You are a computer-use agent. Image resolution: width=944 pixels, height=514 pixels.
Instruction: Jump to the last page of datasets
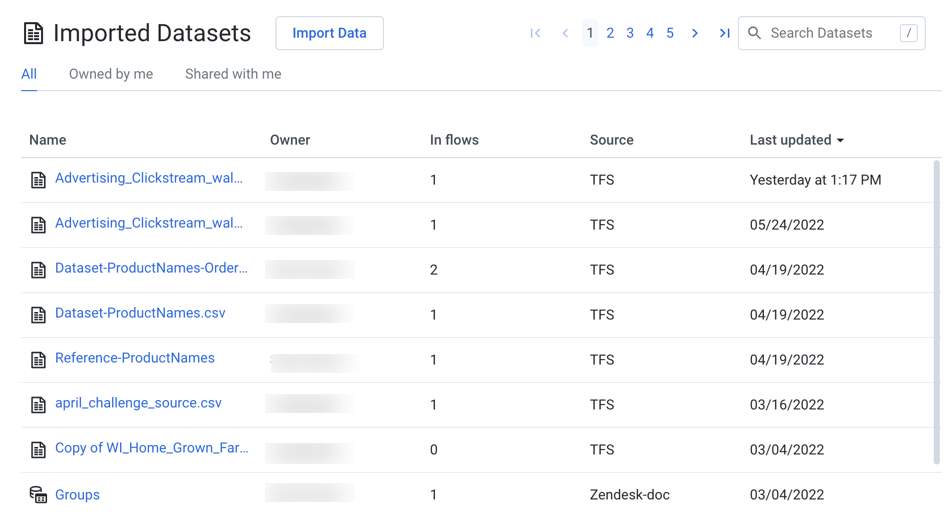(724, 33)
